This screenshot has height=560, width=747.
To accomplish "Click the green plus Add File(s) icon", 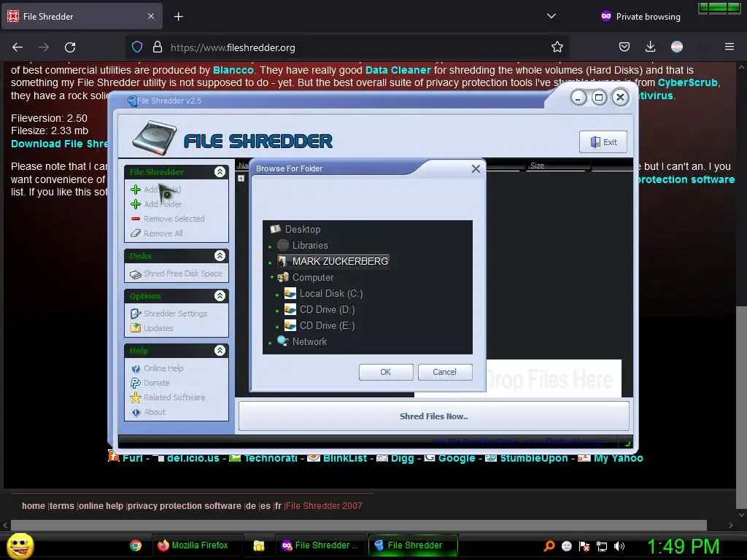I will [x=136, y=190].
